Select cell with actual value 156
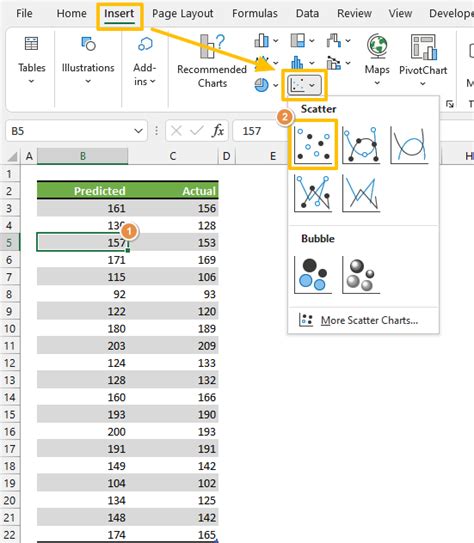Image resolution: width=474 pixels, height=543 pixels. 173,208
